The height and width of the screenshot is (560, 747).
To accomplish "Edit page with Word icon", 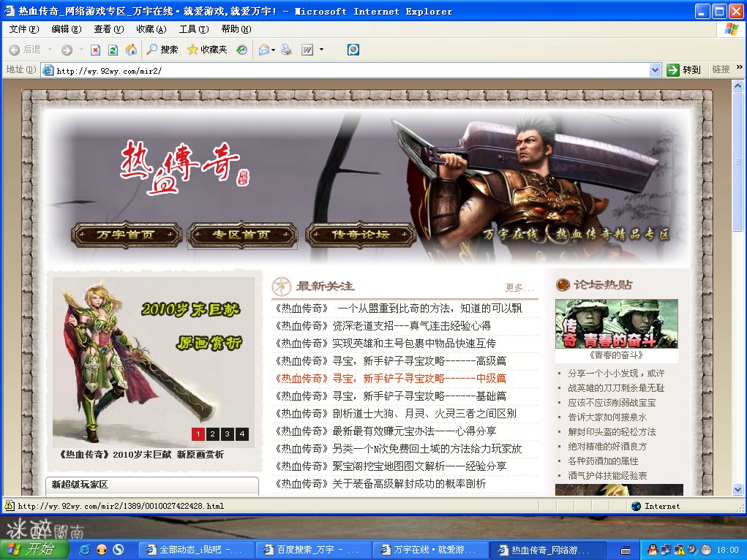I will (x=307, y=50).
